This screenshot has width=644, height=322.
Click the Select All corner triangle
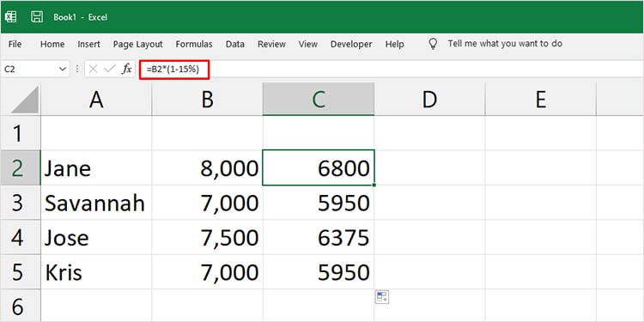25,100
